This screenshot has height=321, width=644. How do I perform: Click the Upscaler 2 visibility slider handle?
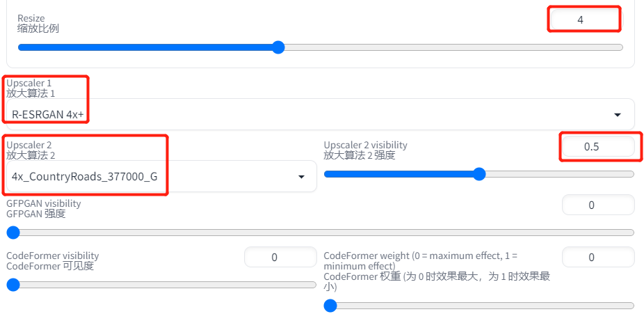[479, 174]
